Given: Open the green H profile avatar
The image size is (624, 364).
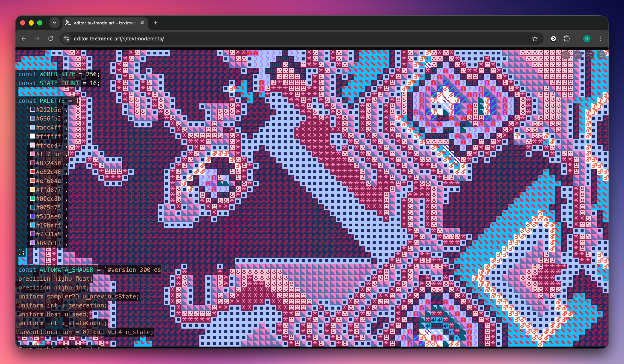Looking at the screenshot, I should (587, 39).
